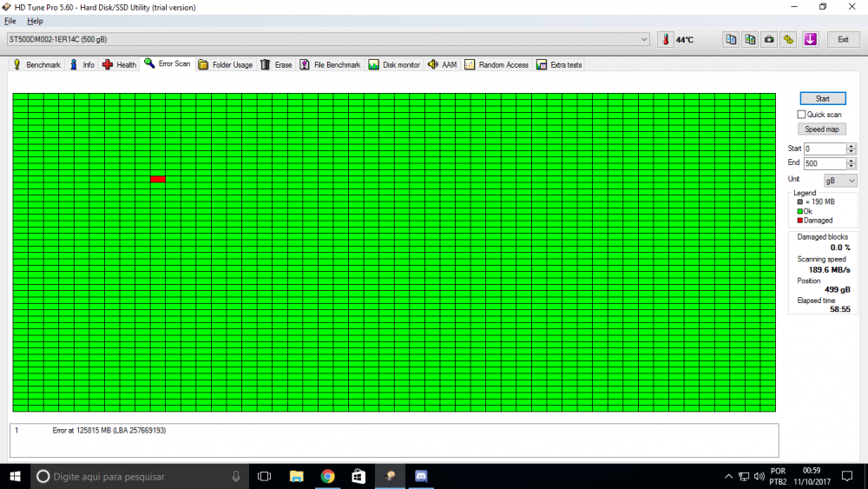Switch to the Benchmark tab
The height and width of the screenshot is (489, 868).
pos(36,65)
